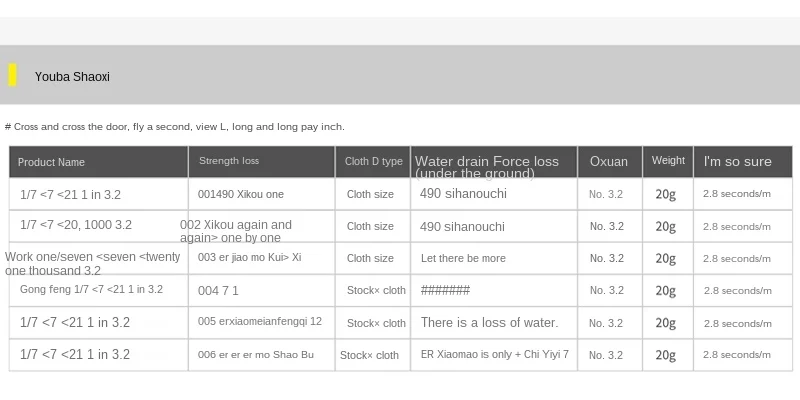Screen dimensions: 800x400
Task: Click the ####### cell in the table
Action: 445,290
